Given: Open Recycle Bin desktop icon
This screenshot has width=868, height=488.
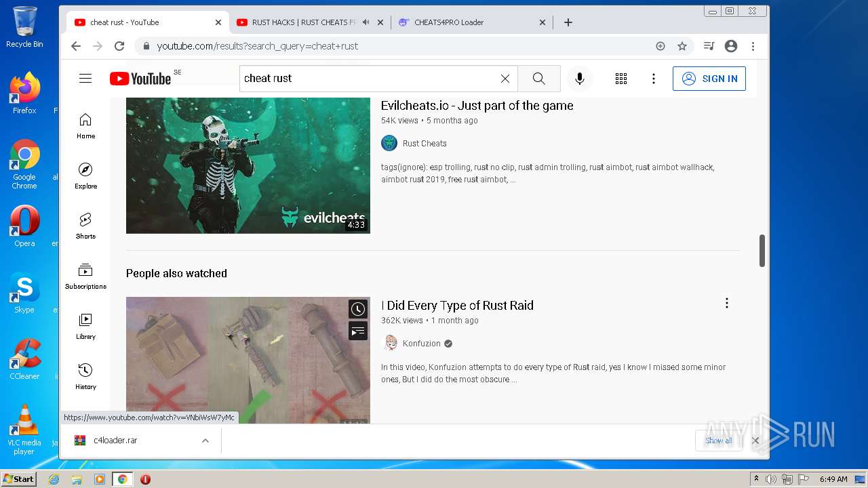Looking at the screenshot, I should (x=24, y=27).
